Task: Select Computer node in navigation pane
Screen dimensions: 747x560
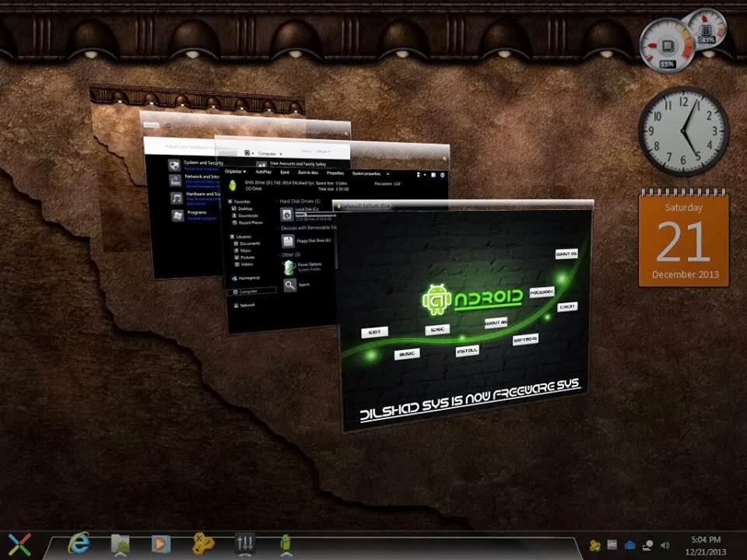Action: click(253, 292)
